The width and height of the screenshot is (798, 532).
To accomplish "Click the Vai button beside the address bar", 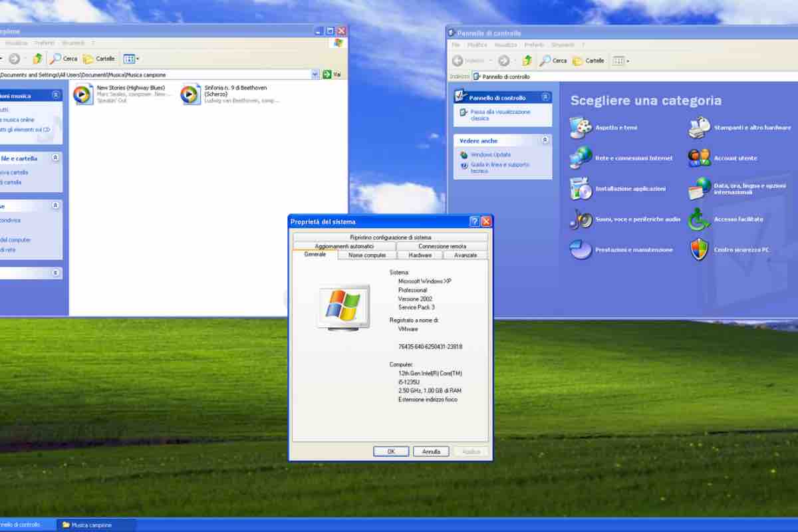I will [332, 74].
